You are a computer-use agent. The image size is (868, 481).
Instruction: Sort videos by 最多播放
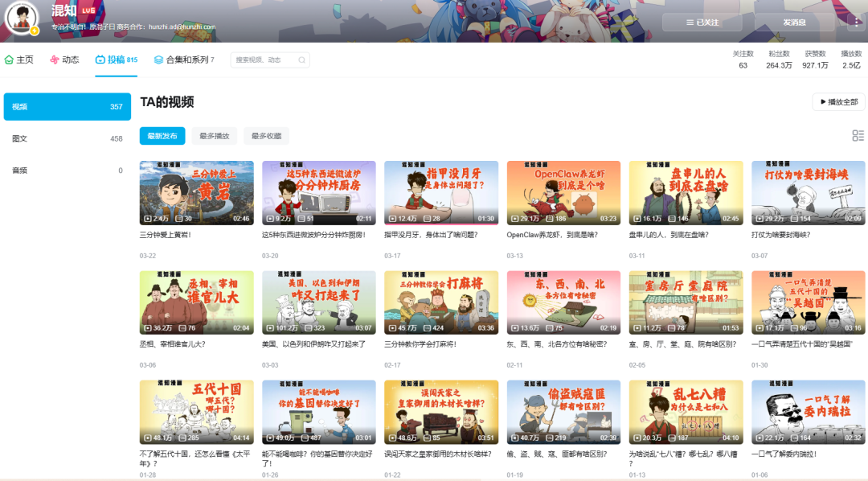[214, 136]
